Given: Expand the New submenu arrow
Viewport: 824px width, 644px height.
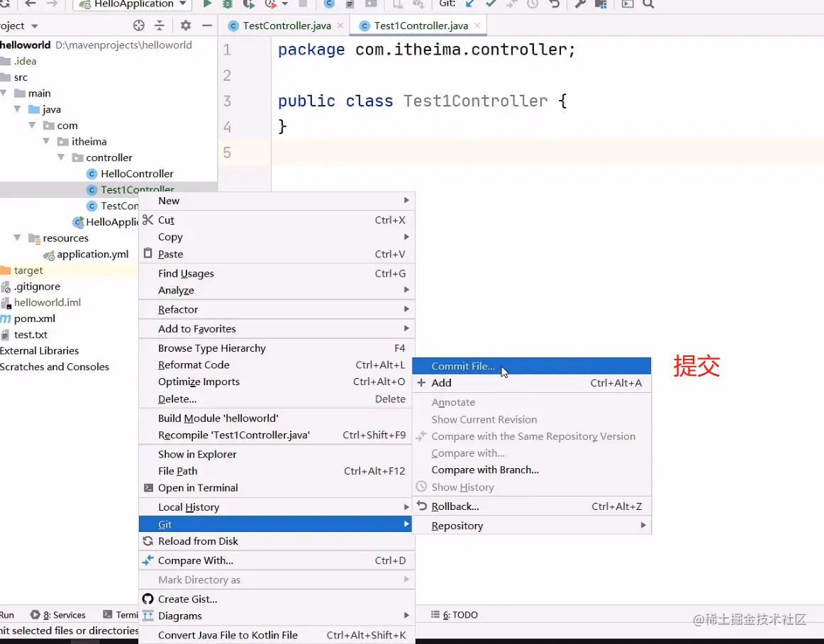Looking at the screenshot, I should click(x=406, y=200).
